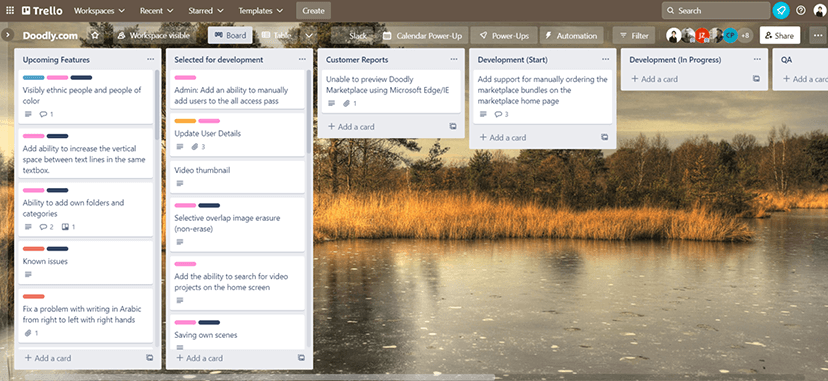Switch to the Board view
Viewport: 828px width, 381px height.
point(230,35)
